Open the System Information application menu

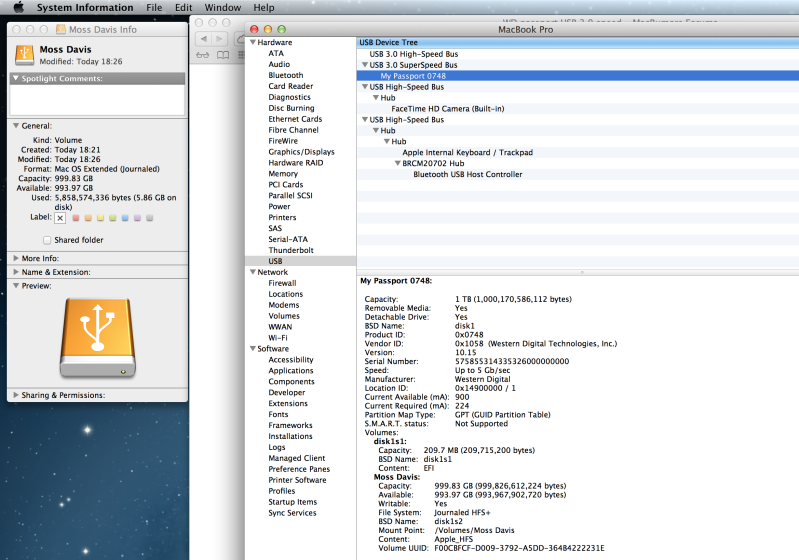pos(85,8)
